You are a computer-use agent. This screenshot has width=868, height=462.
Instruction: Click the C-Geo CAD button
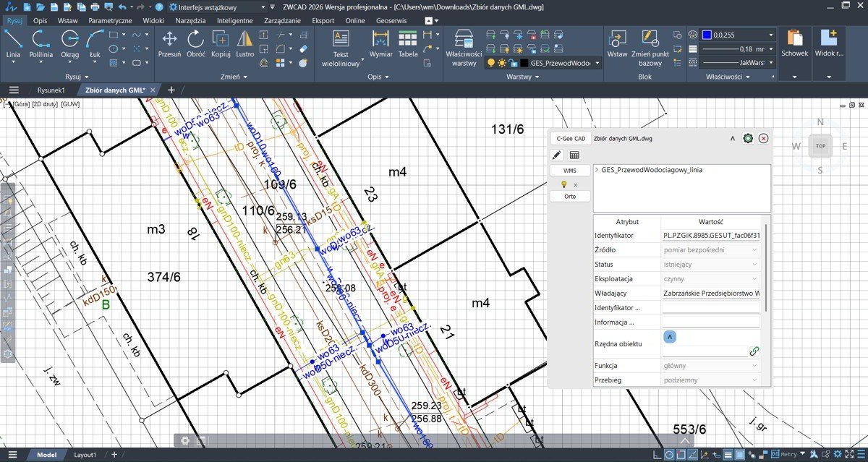point(570,138)
